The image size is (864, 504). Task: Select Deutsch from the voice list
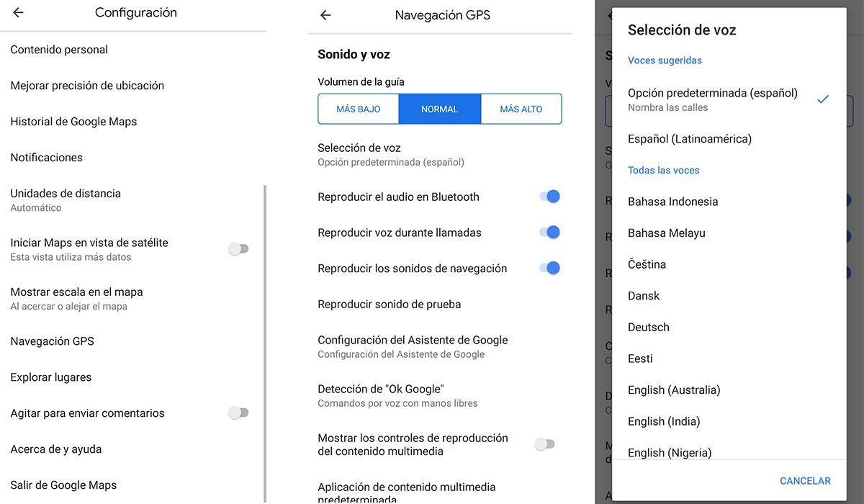click(x=648, y=327)
